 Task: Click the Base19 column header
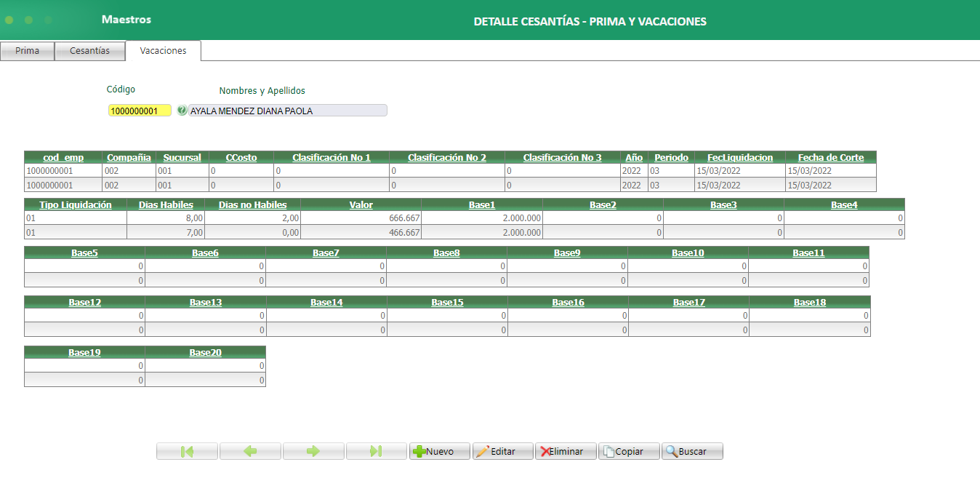pyautogui.click(x=84, y=352)
